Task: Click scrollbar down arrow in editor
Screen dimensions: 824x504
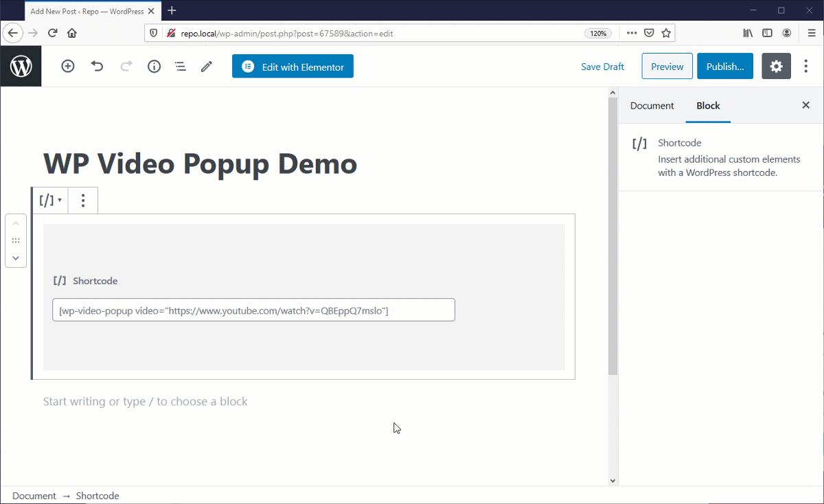Action: (613, 481)
